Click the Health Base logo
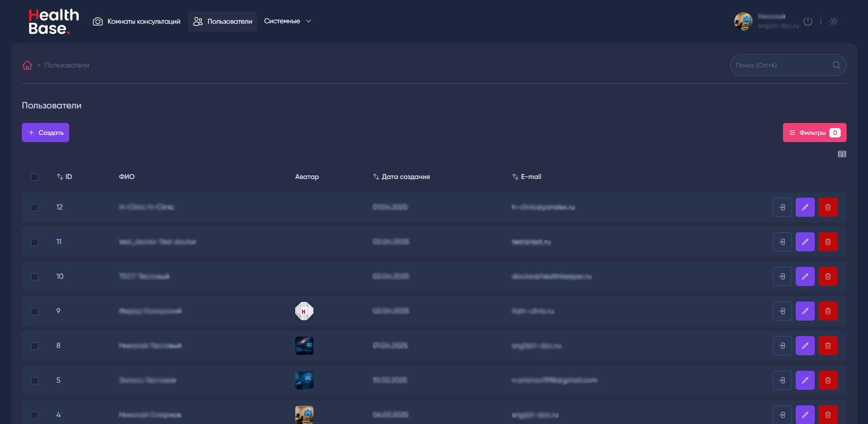The height and width of the screenshot is (424, 868). point(54,21)
